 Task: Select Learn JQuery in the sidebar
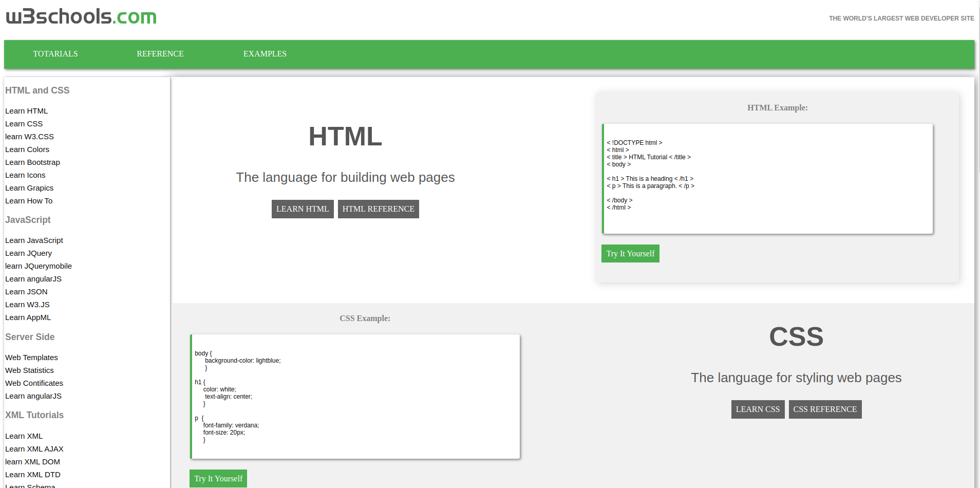28,253
